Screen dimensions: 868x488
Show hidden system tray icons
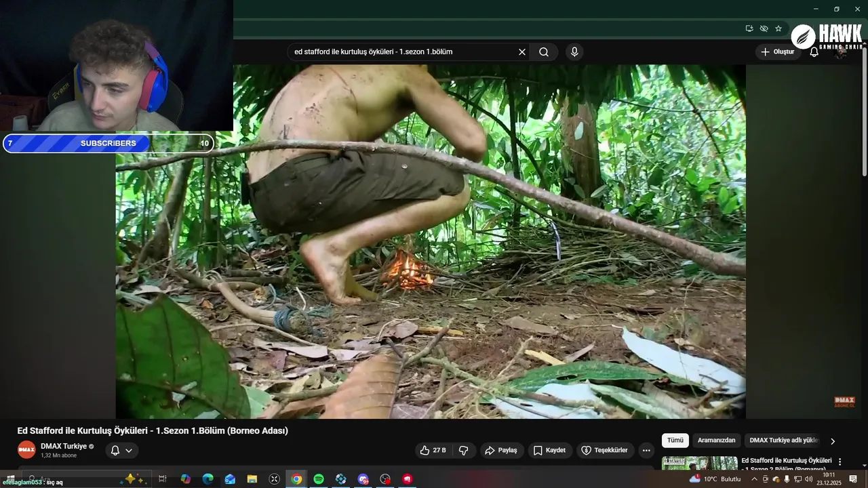pos(754,479)
